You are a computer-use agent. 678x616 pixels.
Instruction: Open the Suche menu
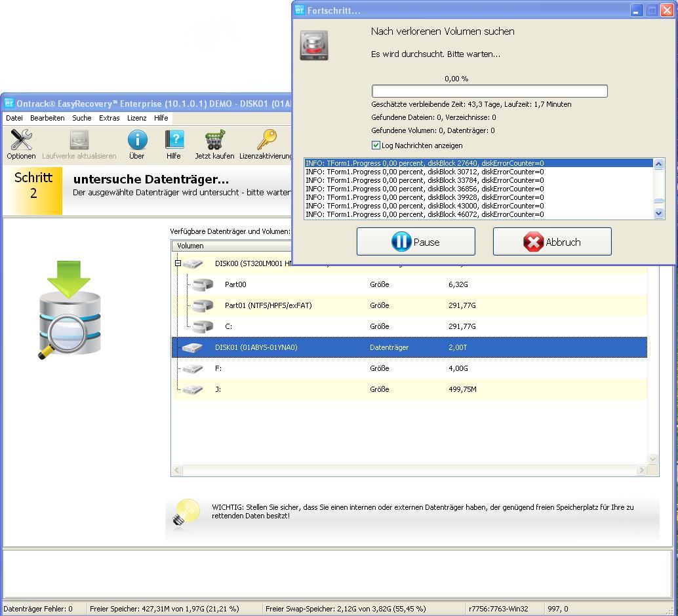point(82,118)
